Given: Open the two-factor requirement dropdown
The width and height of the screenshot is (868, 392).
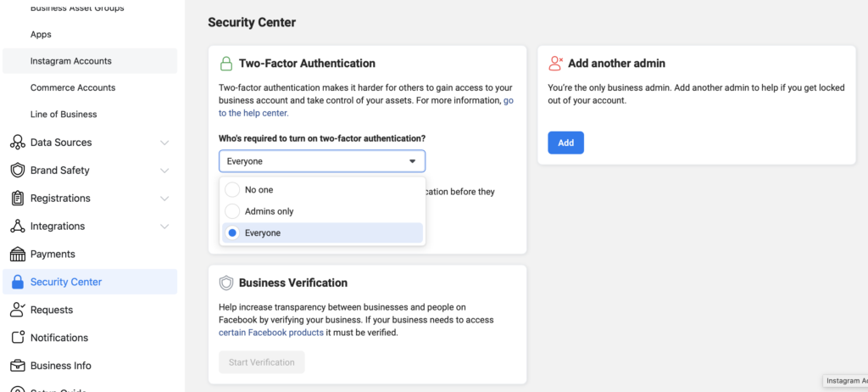Looking at the screenshot, I should pyautogui.click(x=322, y=161).
